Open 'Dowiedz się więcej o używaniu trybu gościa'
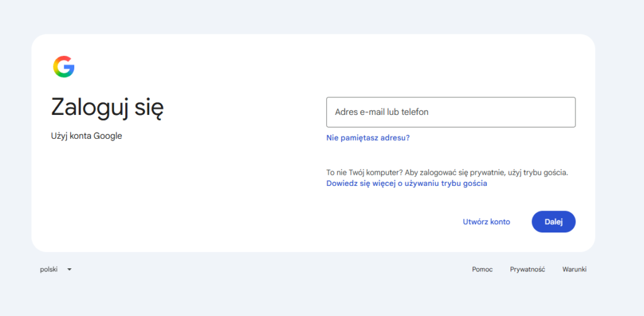This screenshot has height=316, width=644. click(x=407, y=183)
